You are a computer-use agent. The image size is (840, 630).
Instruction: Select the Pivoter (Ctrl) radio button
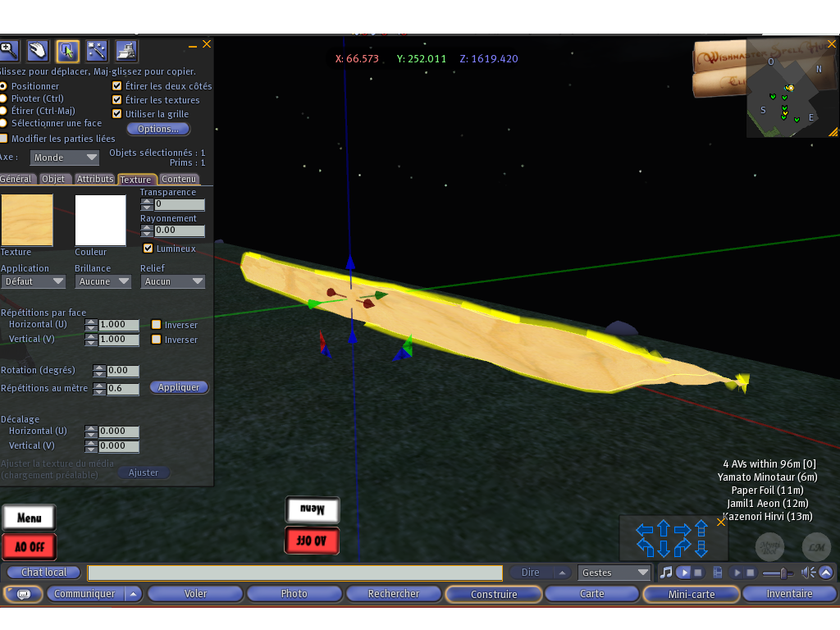pyautogui.click(x=4, y=98)
